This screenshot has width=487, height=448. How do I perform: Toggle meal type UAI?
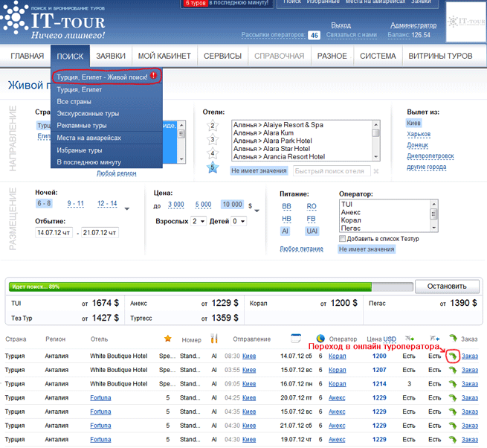[x=312, y=231]
